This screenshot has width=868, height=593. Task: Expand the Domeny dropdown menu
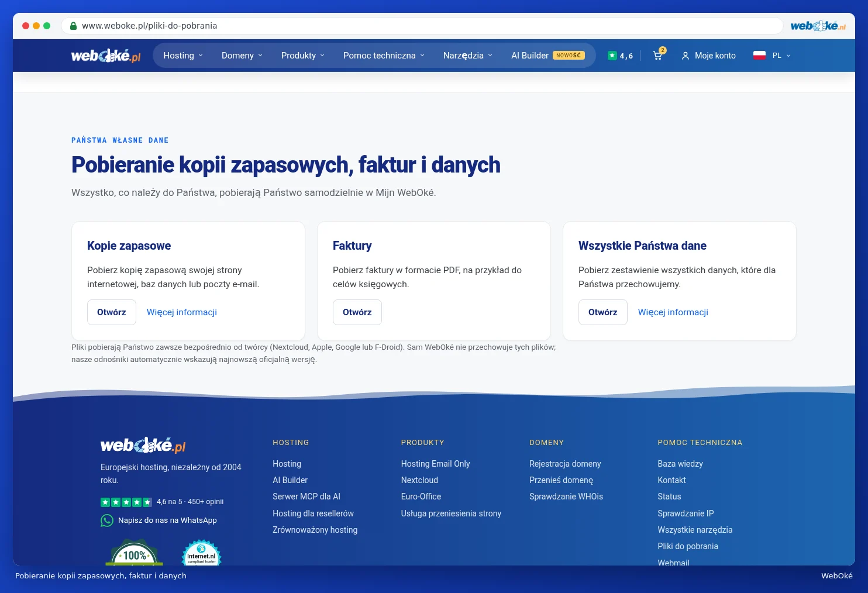(x=242, y=56)
